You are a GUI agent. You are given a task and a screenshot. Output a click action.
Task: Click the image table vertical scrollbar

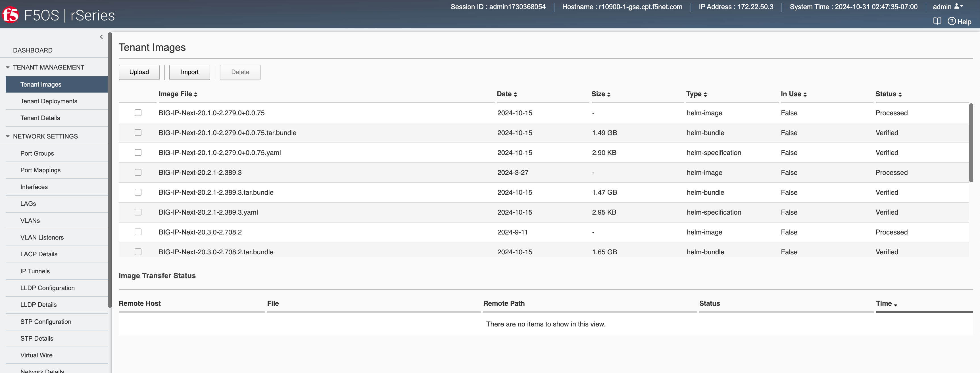(x=971, y=143)
